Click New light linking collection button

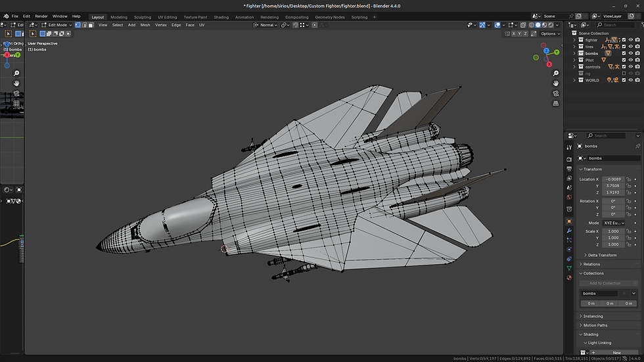coord(614,353)
